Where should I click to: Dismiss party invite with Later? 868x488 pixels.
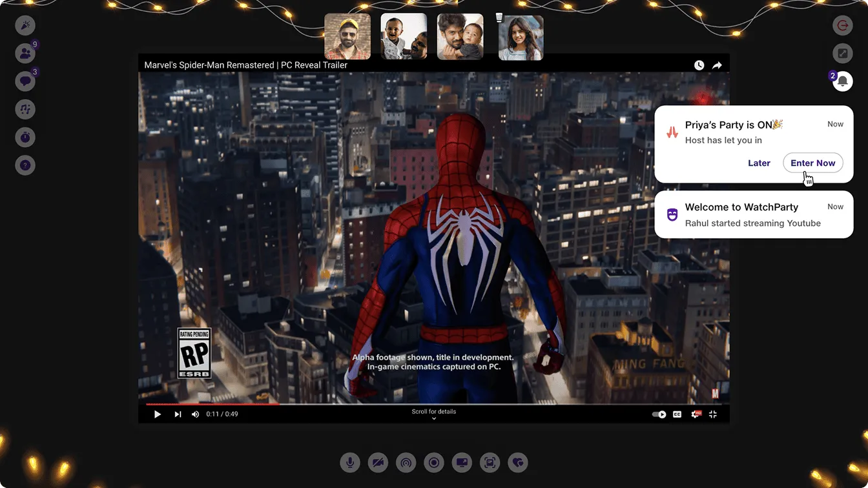[759, 163]
